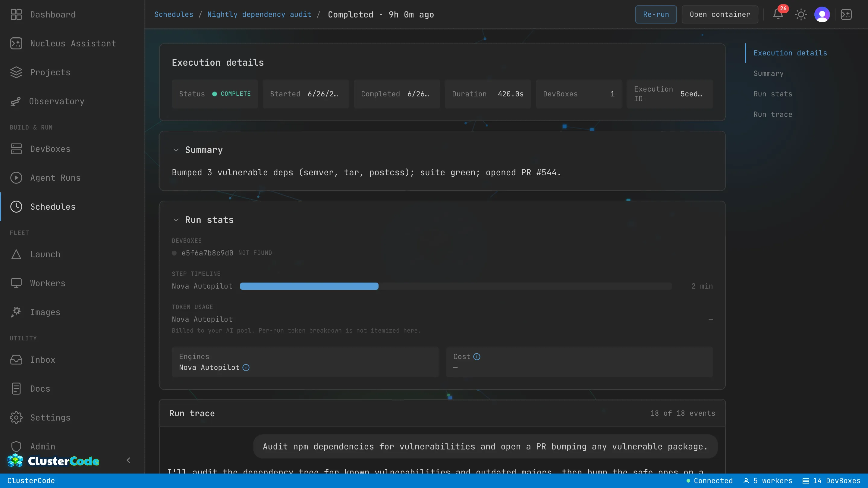Click devbox ID e5f6a7b8c9d0
The width and height of the screenshot is (868, 488).
(x=207, y=253)
